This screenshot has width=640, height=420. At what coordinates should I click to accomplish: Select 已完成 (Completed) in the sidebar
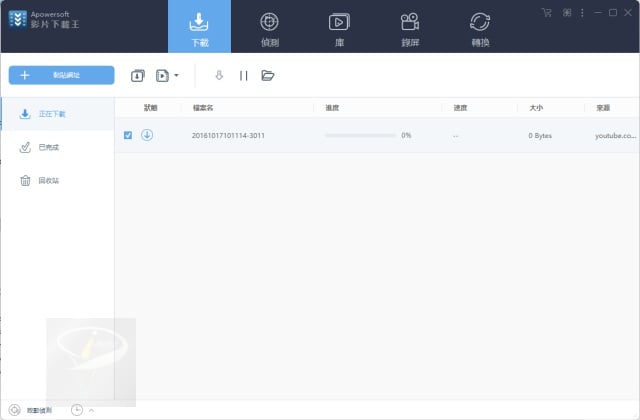[x=58, y=147]
